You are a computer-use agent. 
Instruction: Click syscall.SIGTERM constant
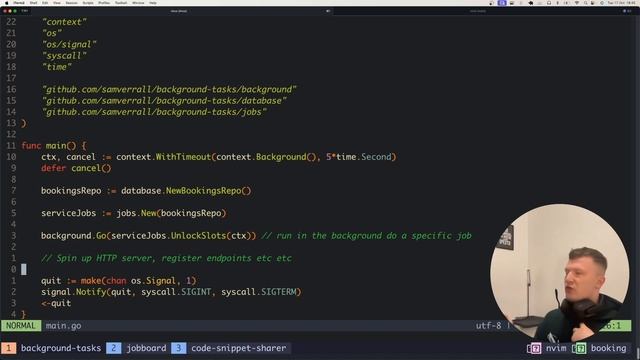[259, 292]
